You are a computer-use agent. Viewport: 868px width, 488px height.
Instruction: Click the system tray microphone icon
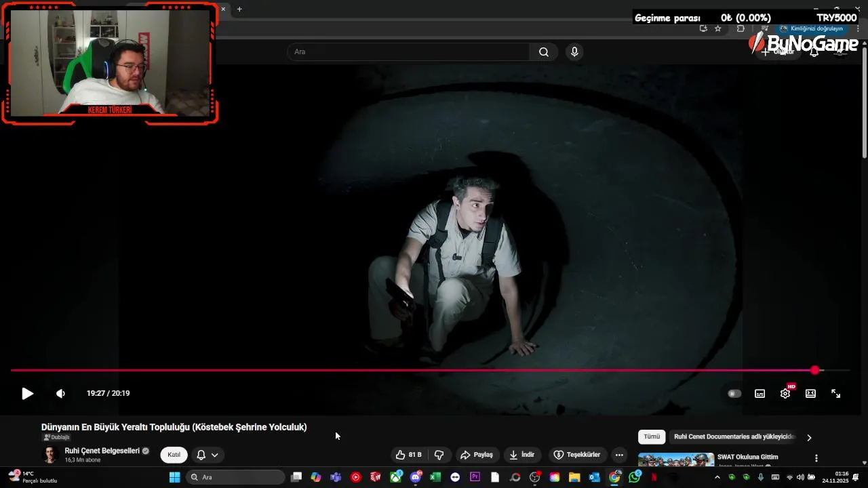(x=761, y=477)
